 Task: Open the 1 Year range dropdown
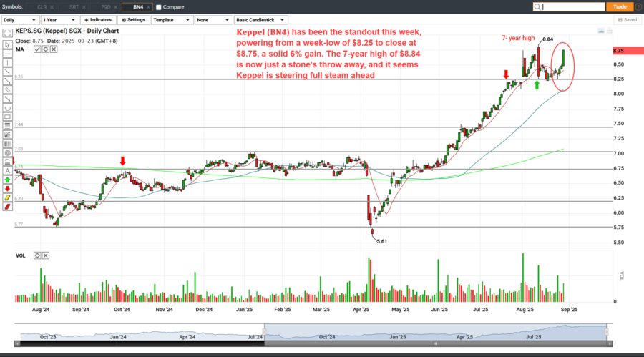pyautogui.click(x=59, y=20)
